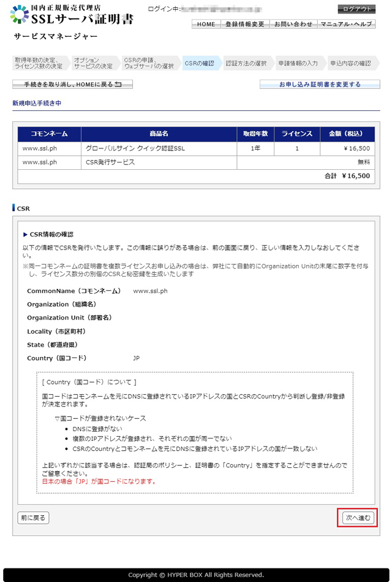Click the コモンネーム column header
Image resolution: width=392 pixels, height=582 pixels.
50,134
